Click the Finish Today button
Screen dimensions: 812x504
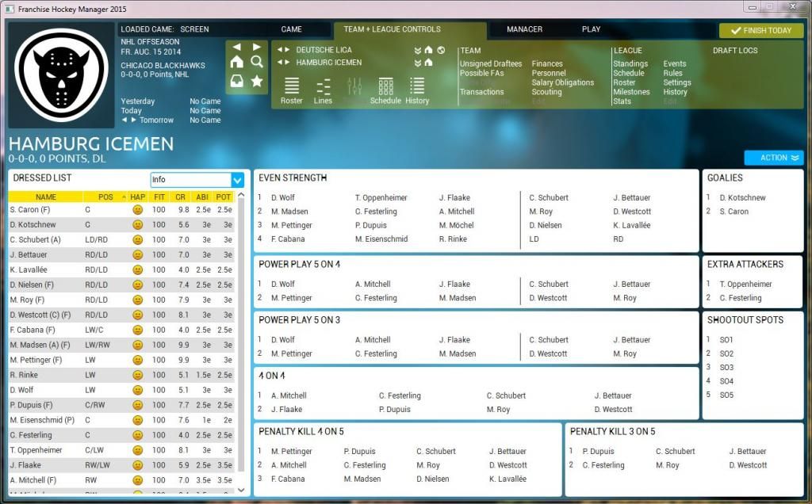coord(760,31)
